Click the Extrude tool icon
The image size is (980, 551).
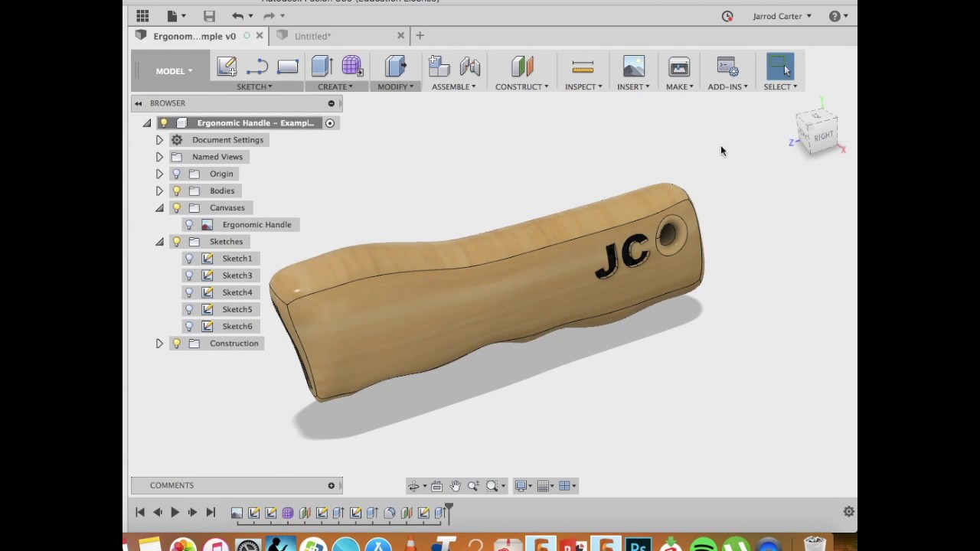coord(322,67)
